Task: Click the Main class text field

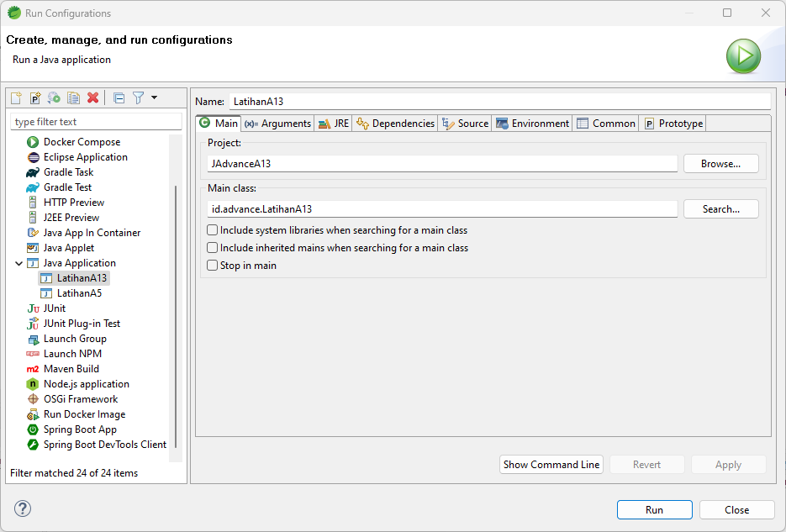Action: click(442, 209)
